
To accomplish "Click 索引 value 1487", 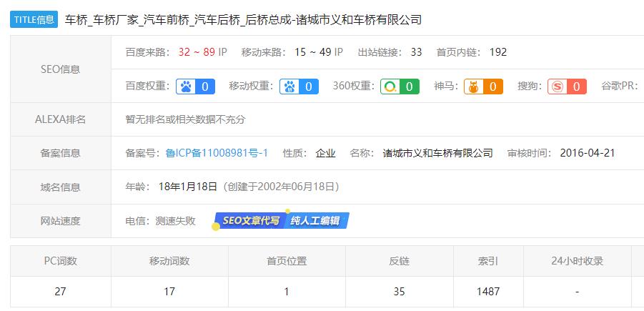I will (x=488, y=292).
